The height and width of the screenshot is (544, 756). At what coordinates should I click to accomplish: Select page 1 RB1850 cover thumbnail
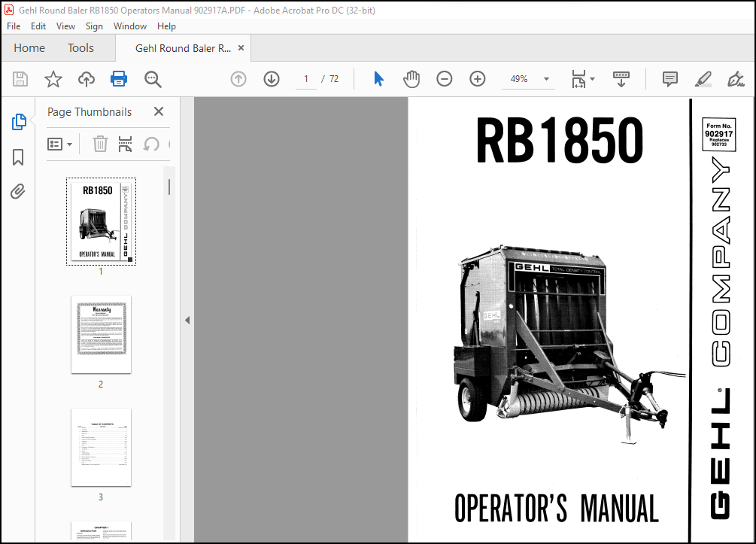[102, 221]
